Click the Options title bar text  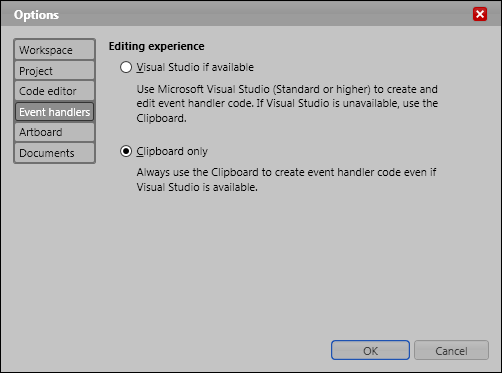point(36,15)
